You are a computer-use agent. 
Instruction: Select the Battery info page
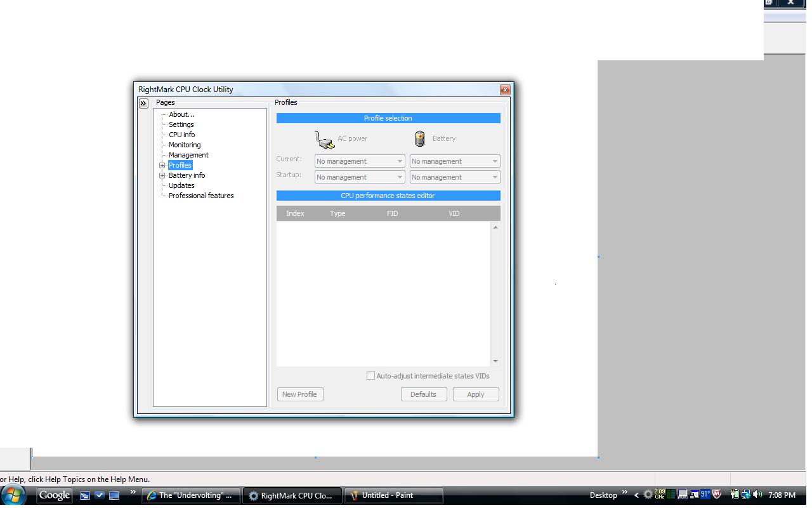(187, 175)
